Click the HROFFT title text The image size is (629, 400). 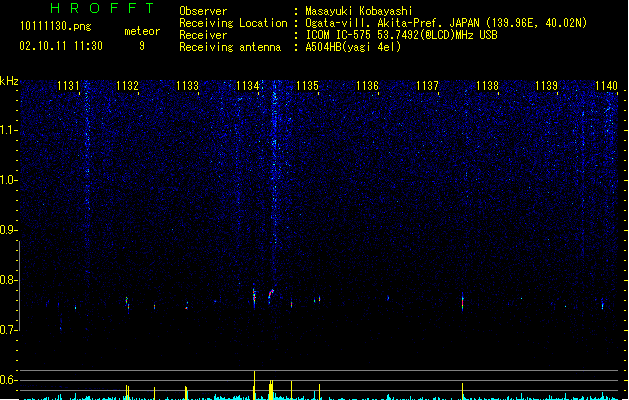pos(102,8)
